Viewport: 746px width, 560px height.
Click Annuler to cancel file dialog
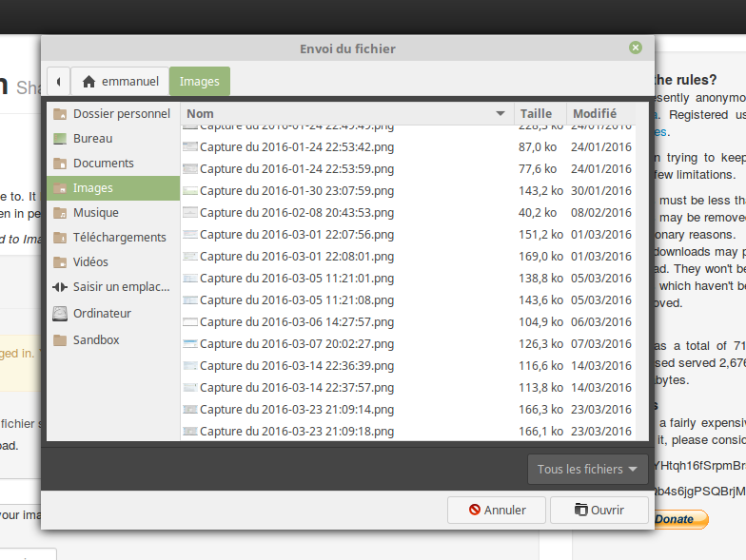[x=497, y=510]
